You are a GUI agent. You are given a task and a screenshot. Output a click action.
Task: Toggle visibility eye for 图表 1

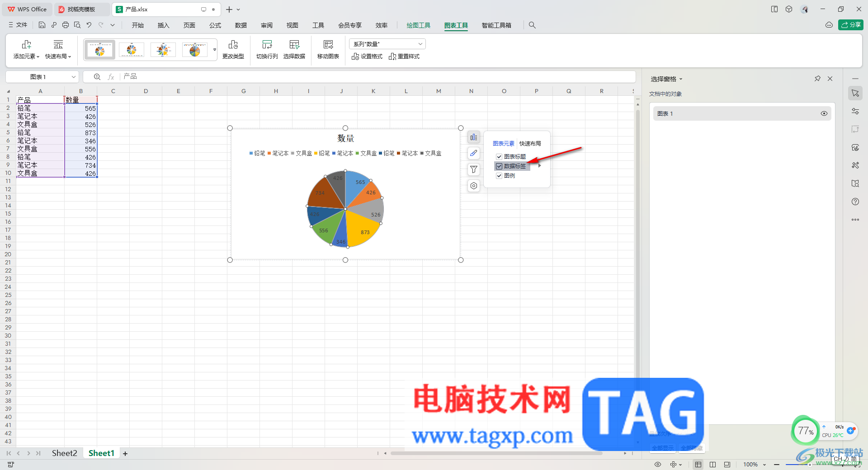coord(824,113)
